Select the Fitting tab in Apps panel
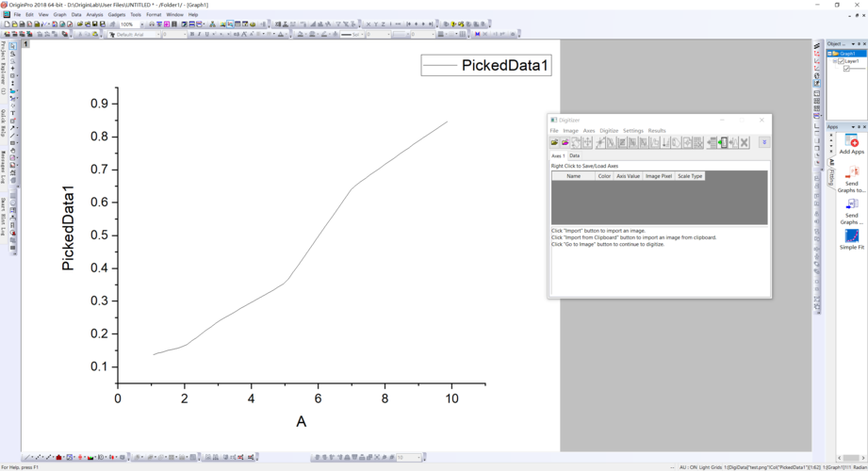 click(832, 176)
